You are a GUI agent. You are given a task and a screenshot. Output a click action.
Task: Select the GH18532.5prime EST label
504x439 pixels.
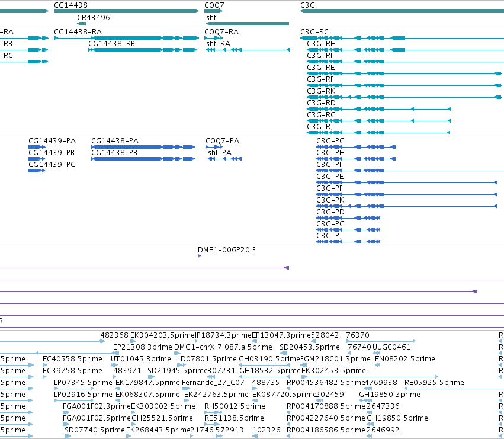[x=270, y=371]
